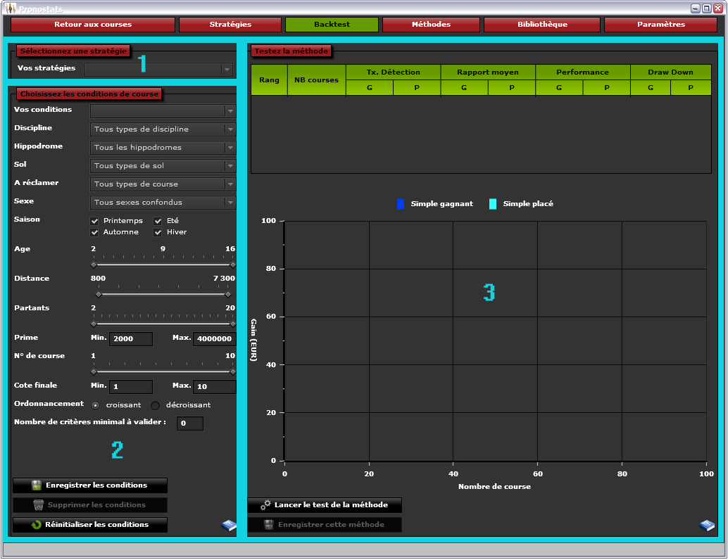Open the Sol type dropdown
This screenshot has height=560, width=728.
pyautogui.click(x=163, y=166)
